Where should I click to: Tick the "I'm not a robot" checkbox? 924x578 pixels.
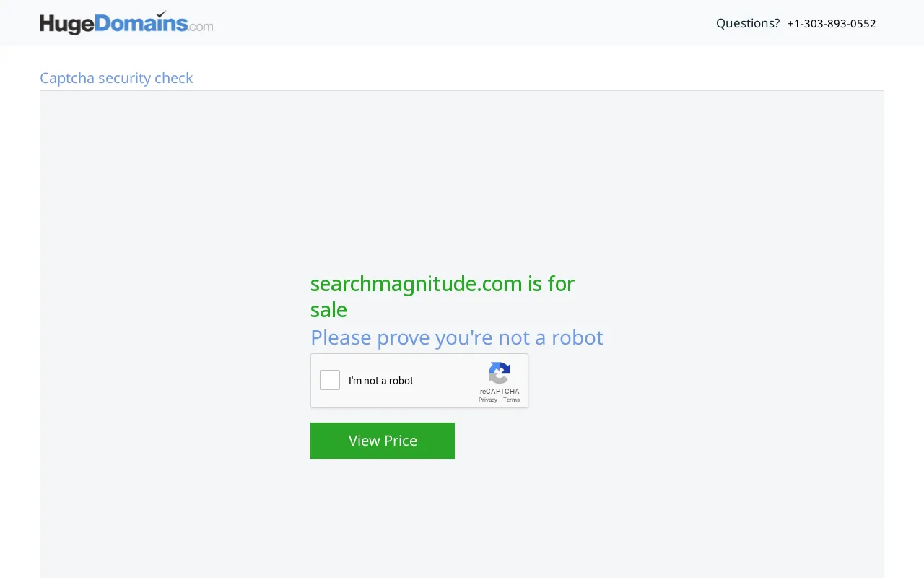click(330, 380)
